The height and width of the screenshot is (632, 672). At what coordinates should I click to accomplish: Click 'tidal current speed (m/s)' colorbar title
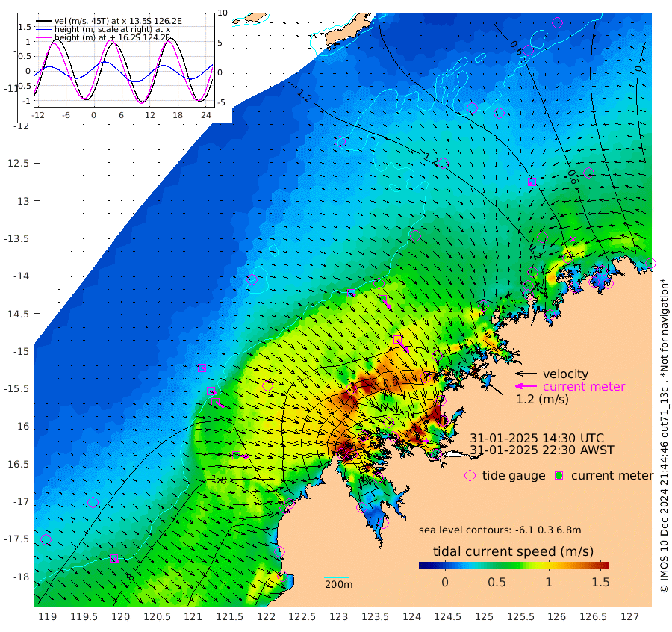[x=514, y=551]
